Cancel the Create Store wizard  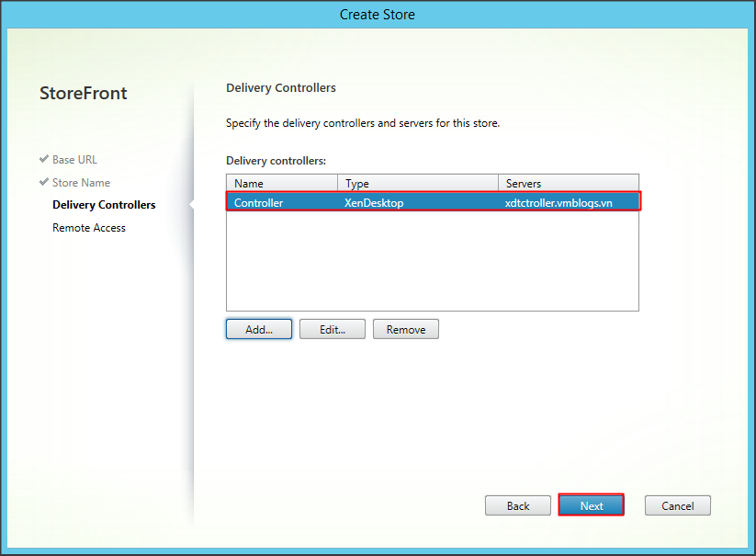click(678, 505)
